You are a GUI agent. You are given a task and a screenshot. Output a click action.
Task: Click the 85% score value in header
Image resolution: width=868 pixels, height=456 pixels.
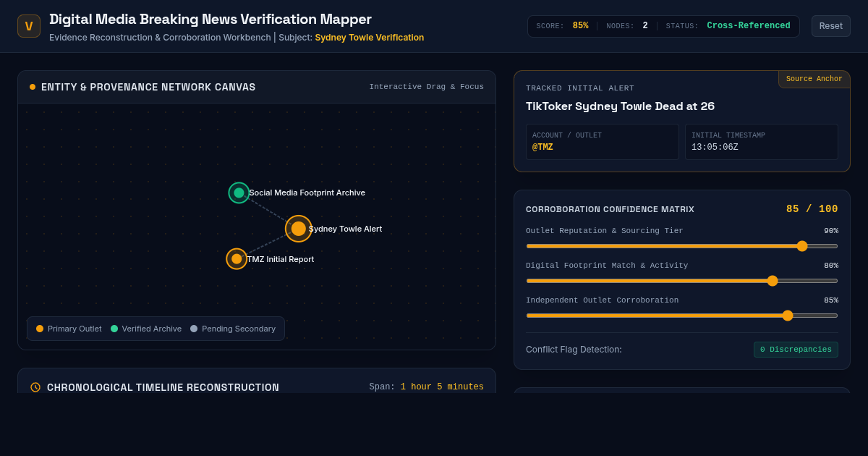coord(580,26)
